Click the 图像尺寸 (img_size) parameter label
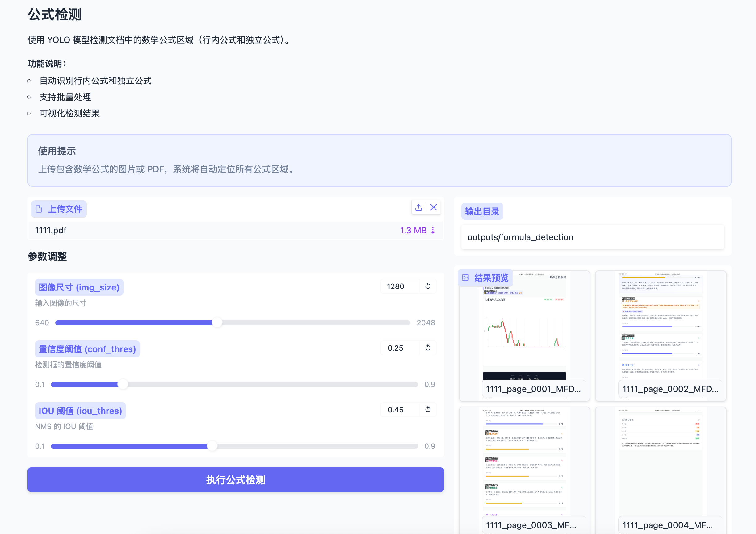Screen dimensions: 756x534 (x=79, y=287)
